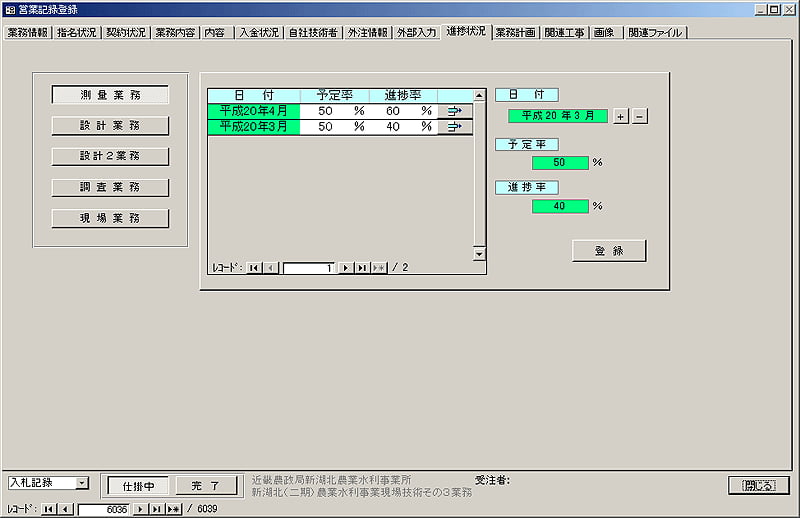Switch to the 契約状況 tab

tap(126, 32)
